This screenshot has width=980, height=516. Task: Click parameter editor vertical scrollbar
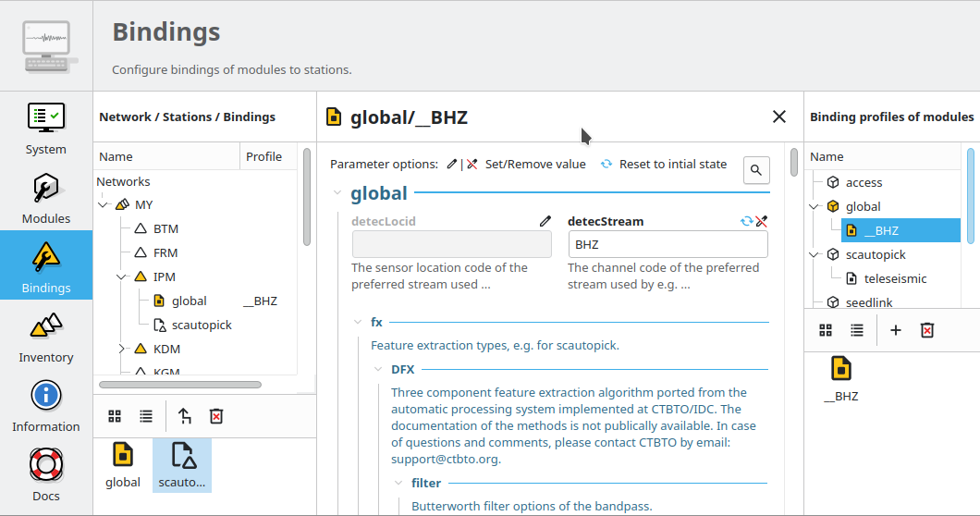point(794,162)
